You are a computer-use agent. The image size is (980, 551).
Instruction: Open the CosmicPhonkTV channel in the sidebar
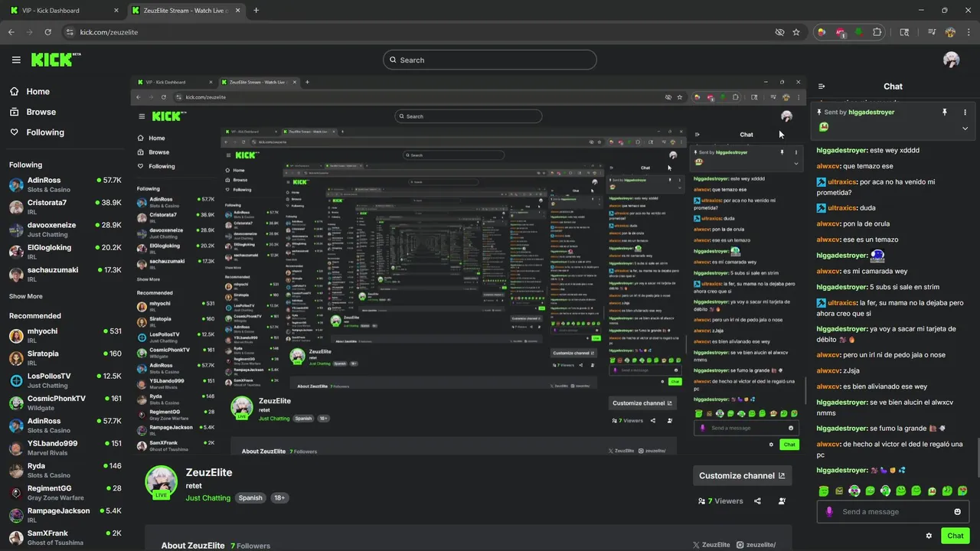click(x=65, y=403)
